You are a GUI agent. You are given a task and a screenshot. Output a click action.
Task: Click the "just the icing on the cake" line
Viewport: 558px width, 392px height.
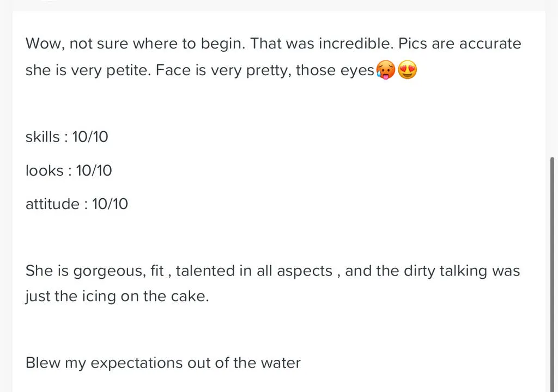117,297
